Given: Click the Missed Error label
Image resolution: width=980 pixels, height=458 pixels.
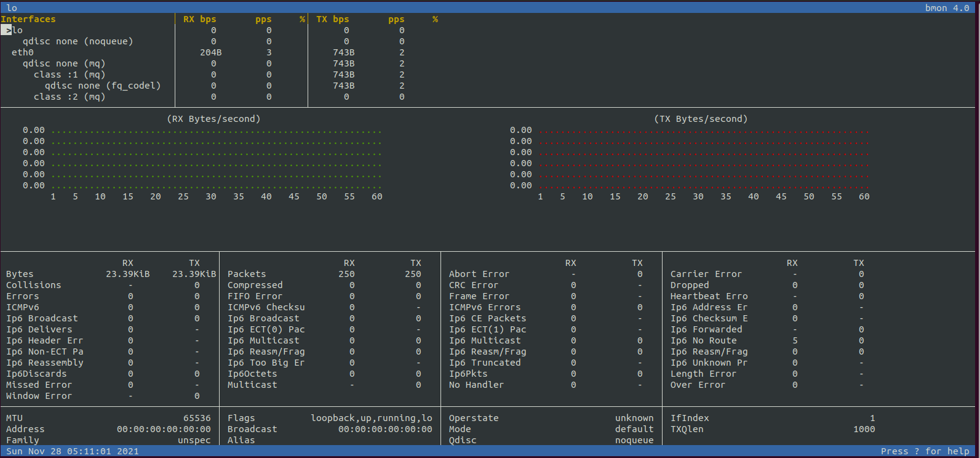Looking at the screenshot, I should 39,385.
